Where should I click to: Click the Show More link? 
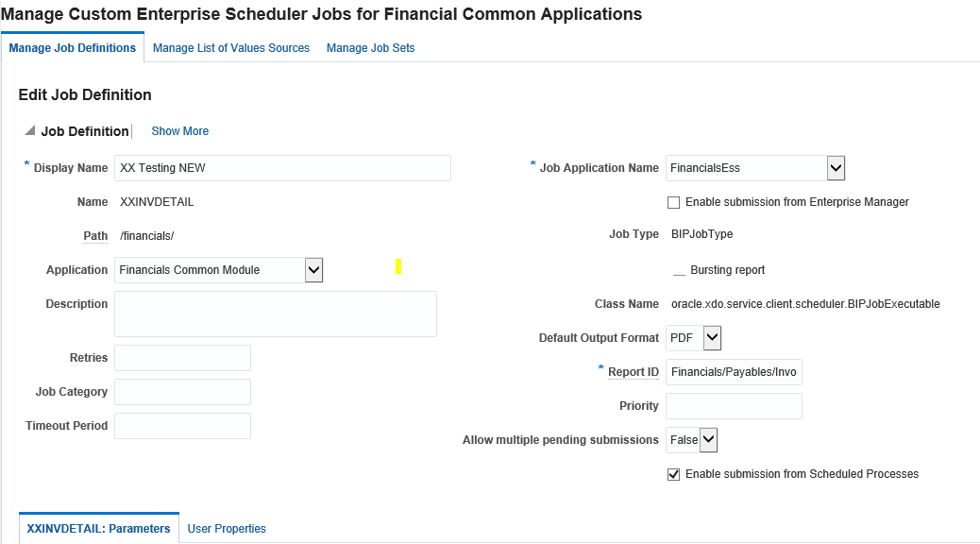click(x=179, y=131)
